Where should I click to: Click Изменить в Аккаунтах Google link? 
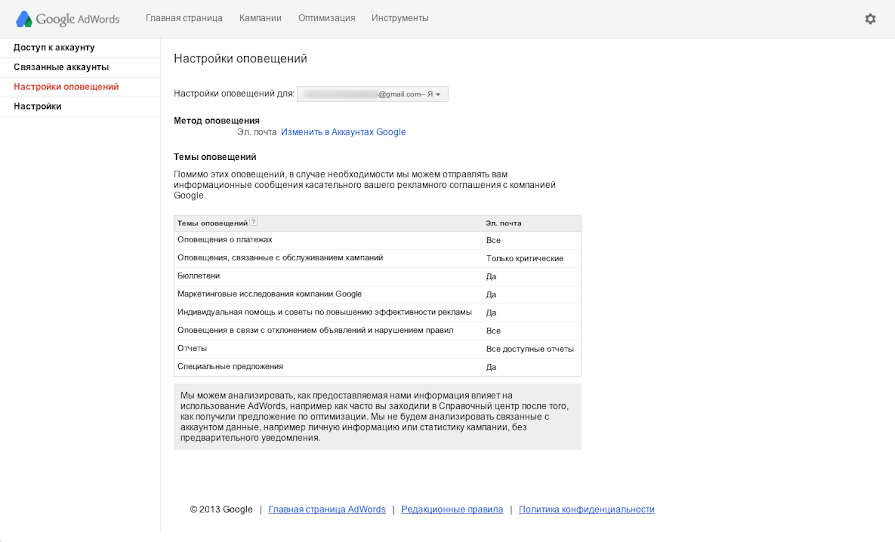[343, 132]
